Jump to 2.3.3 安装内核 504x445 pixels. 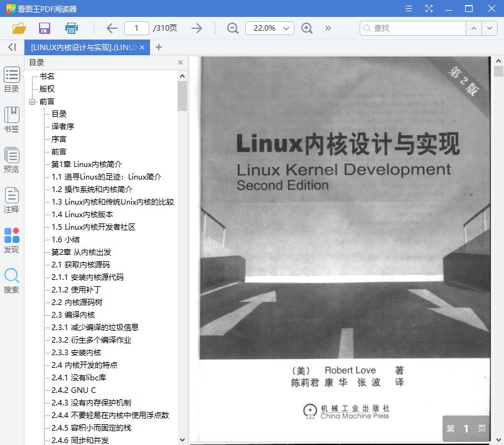click(77, 352)
